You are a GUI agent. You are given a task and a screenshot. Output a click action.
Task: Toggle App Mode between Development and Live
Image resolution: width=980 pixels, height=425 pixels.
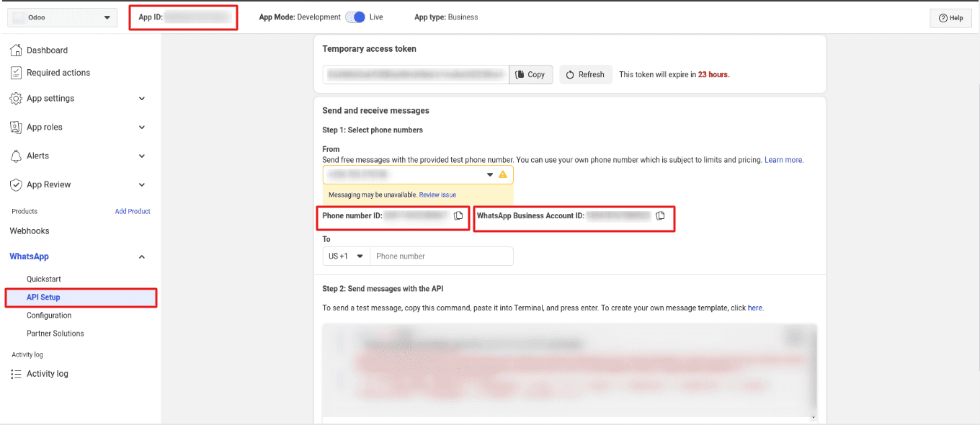tap(355, 17)
